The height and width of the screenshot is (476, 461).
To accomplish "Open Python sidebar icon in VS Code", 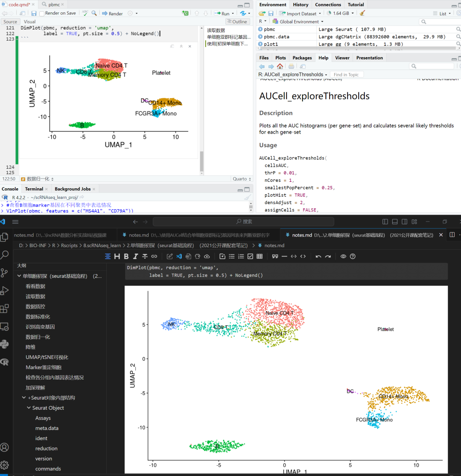I will pos(5,345).
